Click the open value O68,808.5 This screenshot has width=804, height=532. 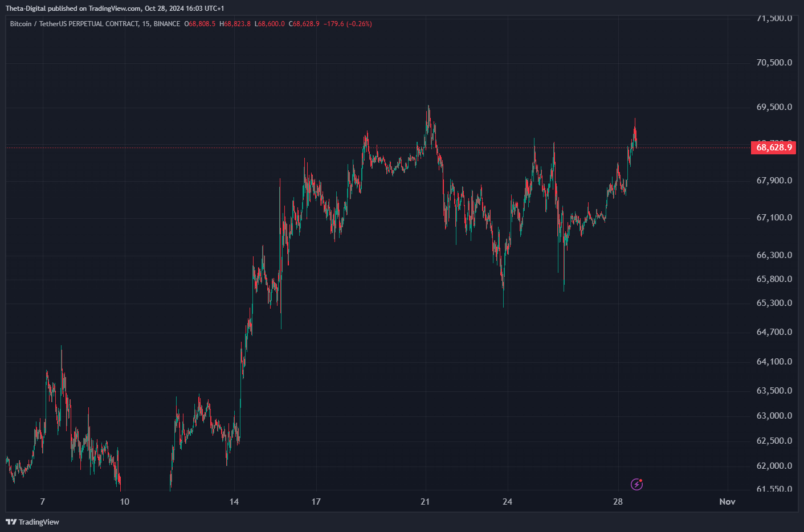point(200,24)
